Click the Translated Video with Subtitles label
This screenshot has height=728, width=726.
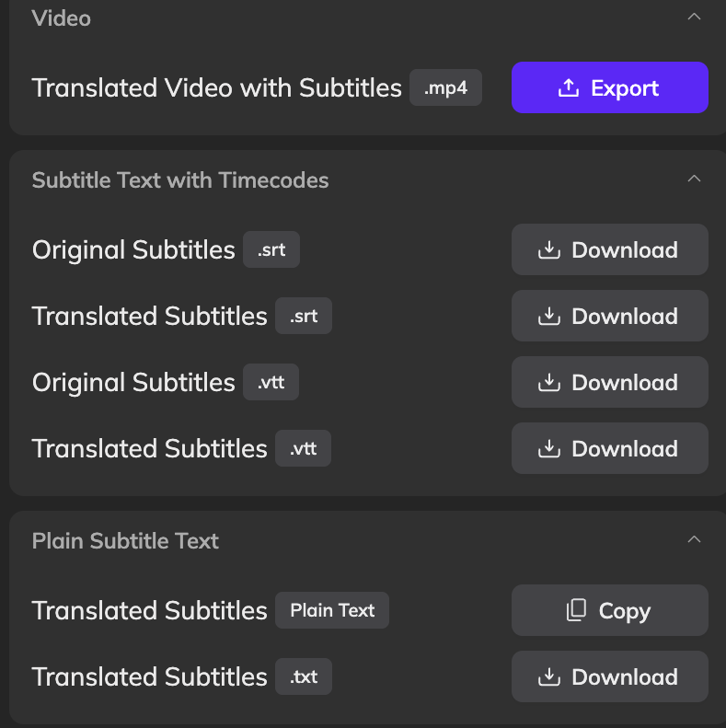[216, 88]
